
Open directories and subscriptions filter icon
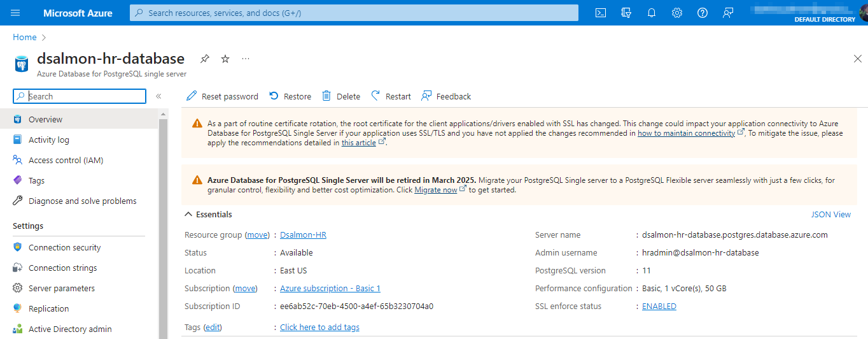pyautogui.click(x=626, y=13)
